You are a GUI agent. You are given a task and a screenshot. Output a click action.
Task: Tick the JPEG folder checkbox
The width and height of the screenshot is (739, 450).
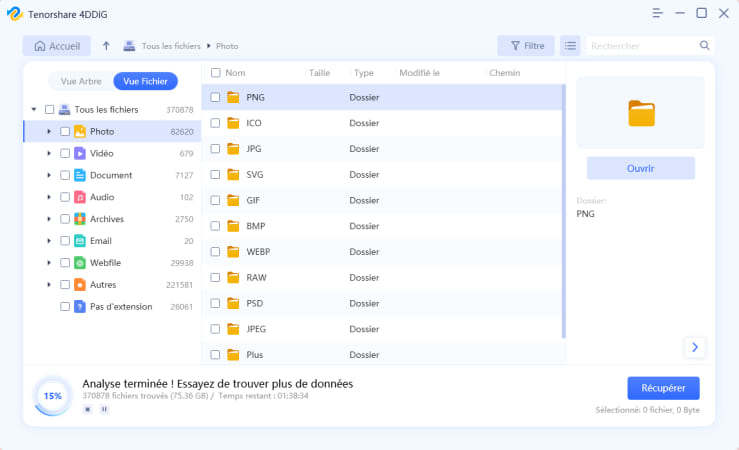(x=215, y=329)
